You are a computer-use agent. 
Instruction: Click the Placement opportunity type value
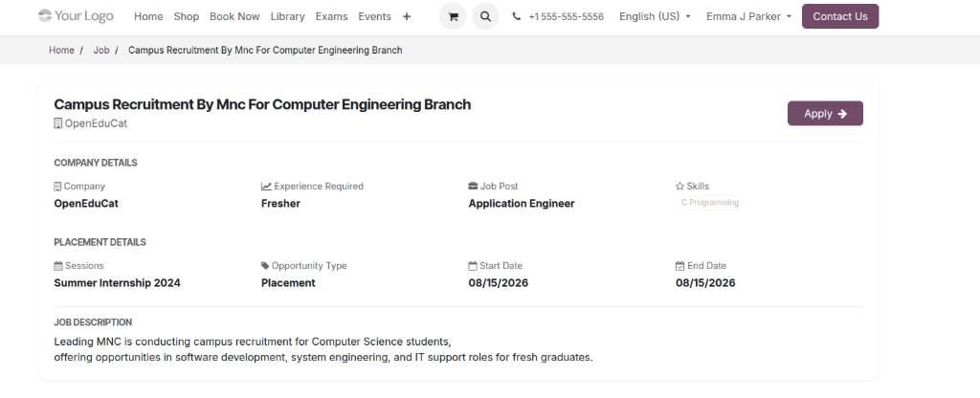click(x=288, y=282)
